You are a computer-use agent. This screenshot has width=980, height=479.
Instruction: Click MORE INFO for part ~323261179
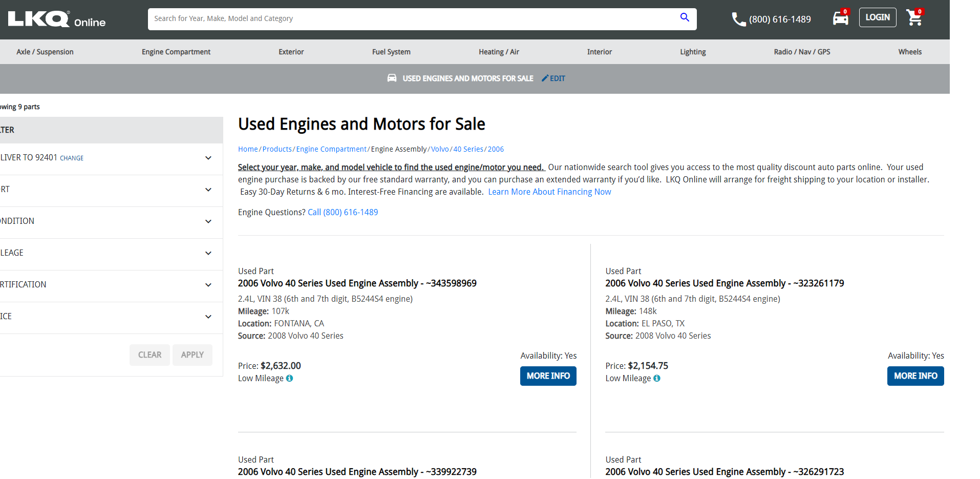pos(915,376)
